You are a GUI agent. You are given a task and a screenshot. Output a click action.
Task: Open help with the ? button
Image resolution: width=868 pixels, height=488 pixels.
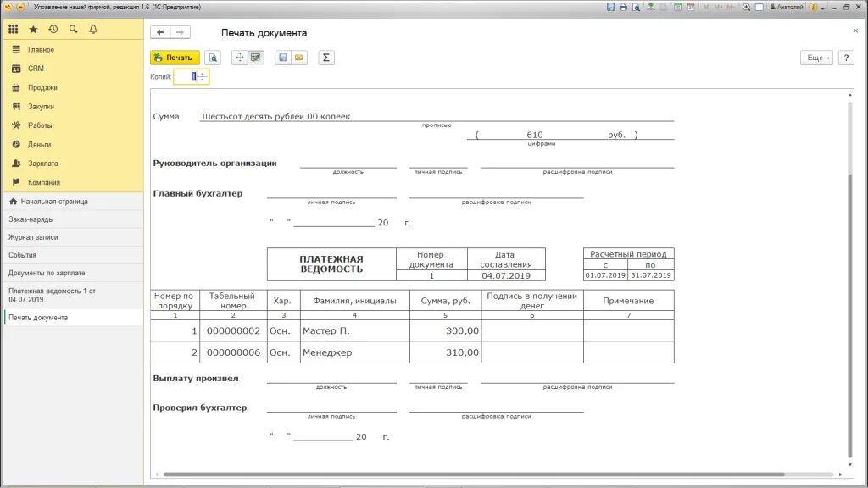pos(846,58)
